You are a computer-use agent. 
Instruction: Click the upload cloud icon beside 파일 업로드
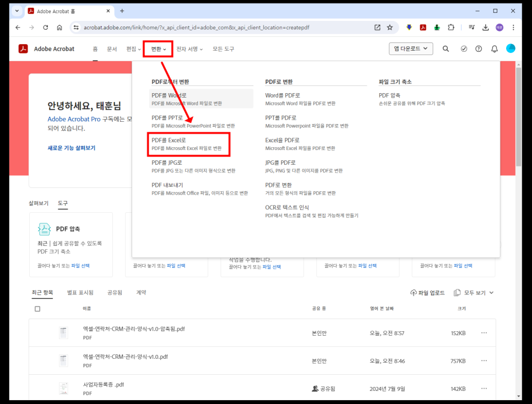[413, 293]
